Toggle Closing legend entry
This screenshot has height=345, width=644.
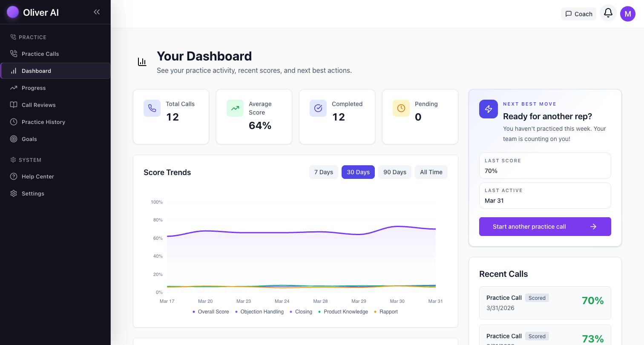tap(301, 312)
